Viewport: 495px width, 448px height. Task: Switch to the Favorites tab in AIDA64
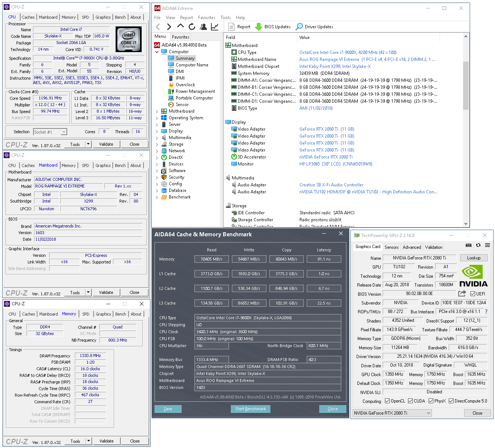[x=181, y=37]
